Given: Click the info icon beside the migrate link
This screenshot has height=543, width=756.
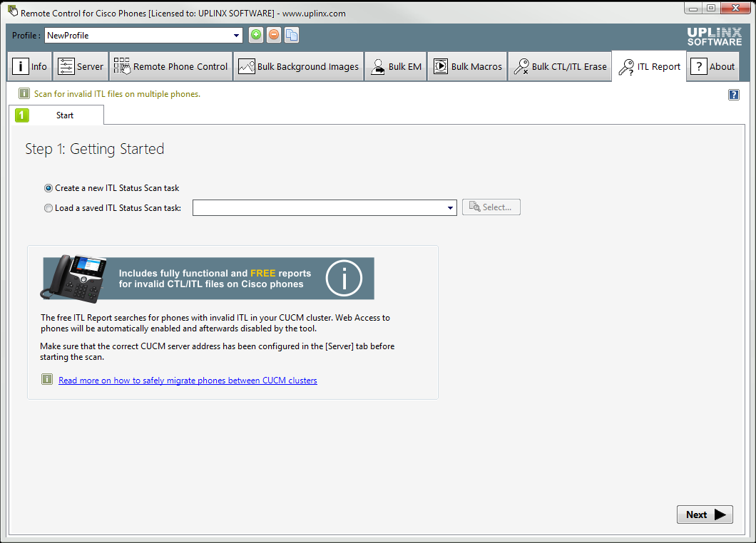Looking at the screenshot, I should 47,380.
